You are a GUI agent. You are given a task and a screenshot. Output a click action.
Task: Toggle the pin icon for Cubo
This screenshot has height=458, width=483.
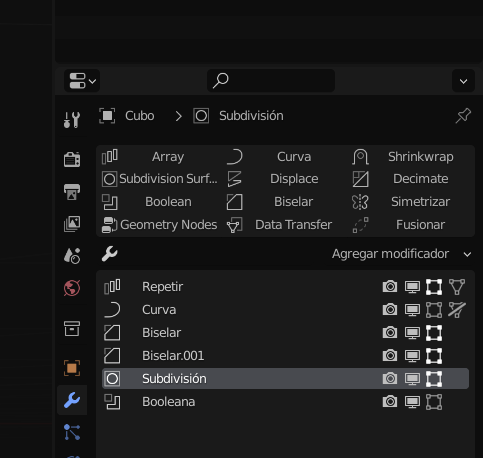tap(463, 116)
